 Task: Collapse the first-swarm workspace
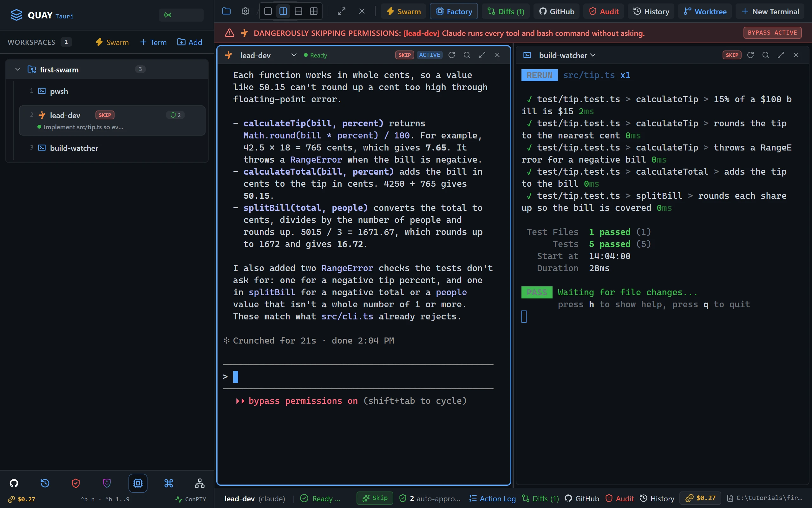18,70
